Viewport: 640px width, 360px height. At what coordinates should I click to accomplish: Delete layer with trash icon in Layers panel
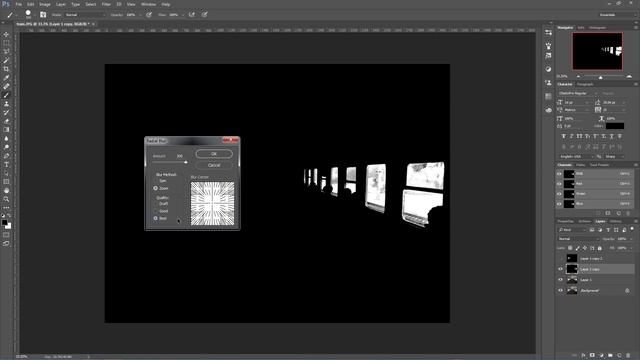(628, 356)
